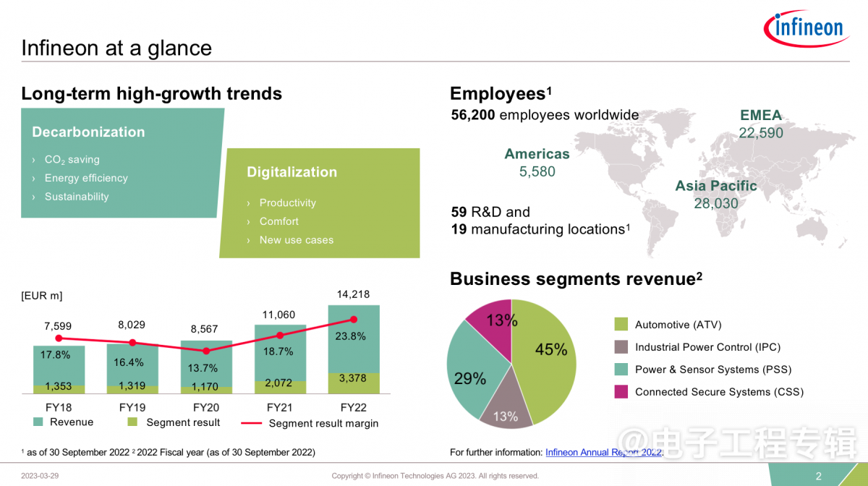Click the FY19 axis label
Image resolution: width=868 pixels, height=486 pixels.
(133, 407)
